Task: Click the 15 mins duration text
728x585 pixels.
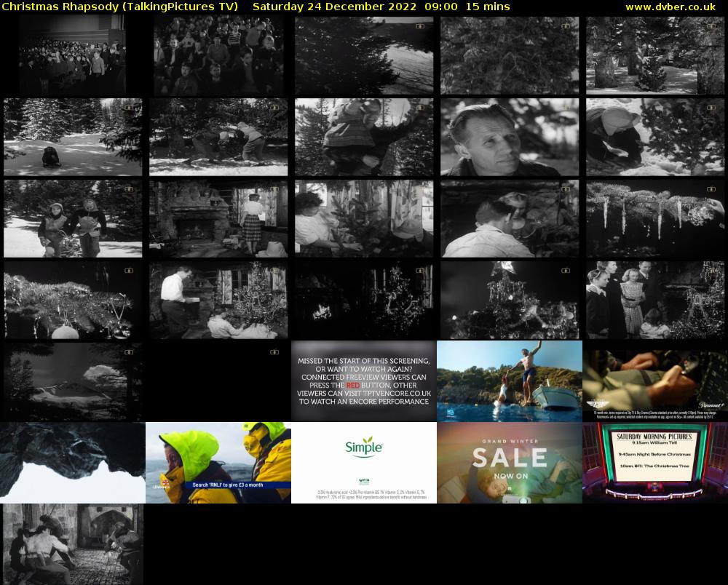Action: (488, 7)
